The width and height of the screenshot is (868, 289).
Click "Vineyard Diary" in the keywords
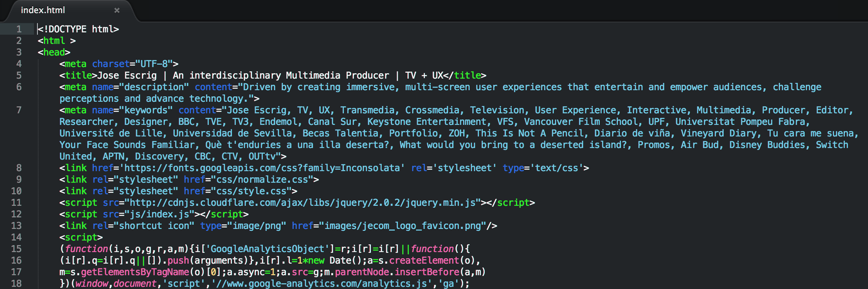718,133
